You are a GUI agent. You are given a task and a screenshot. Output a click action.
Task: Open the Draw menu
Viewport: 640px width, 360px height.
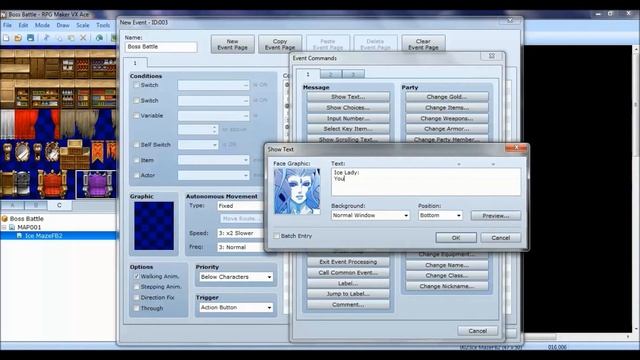tap(63, 25)
